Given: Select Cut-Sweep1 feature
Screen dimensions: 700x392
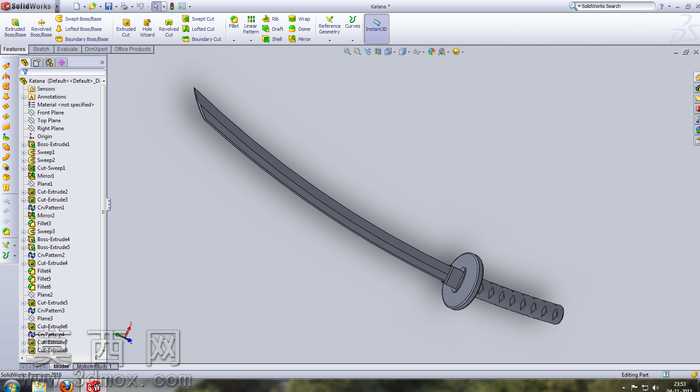Looking at the screenshot, I should pyautogui.click(x=47, y=168).
